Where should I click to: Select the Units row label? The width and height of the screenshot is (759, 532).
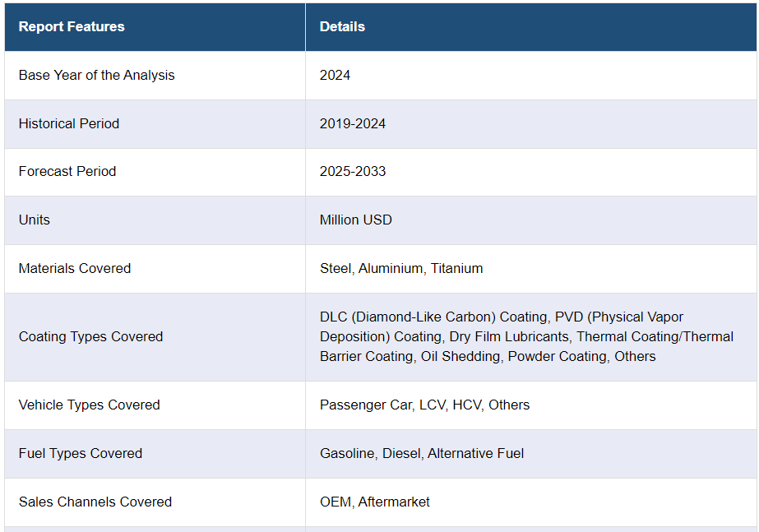click(35, 220)
